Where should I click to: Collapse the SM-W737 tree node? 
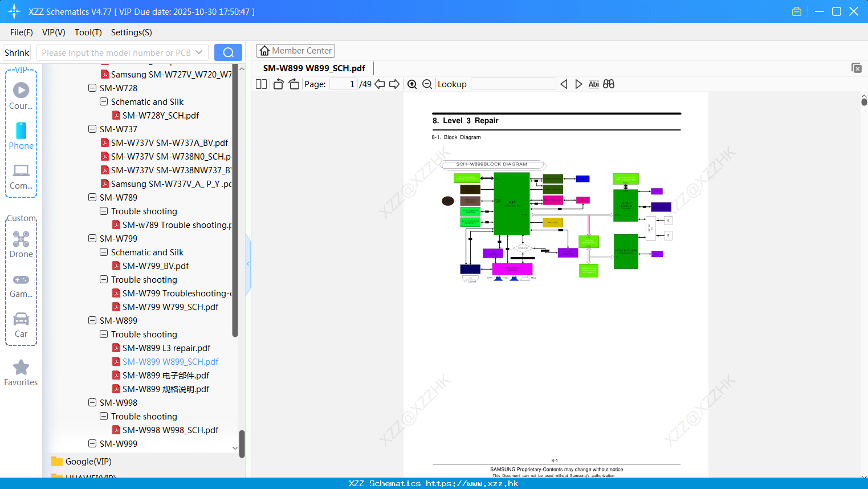click(x=92, y=129)
